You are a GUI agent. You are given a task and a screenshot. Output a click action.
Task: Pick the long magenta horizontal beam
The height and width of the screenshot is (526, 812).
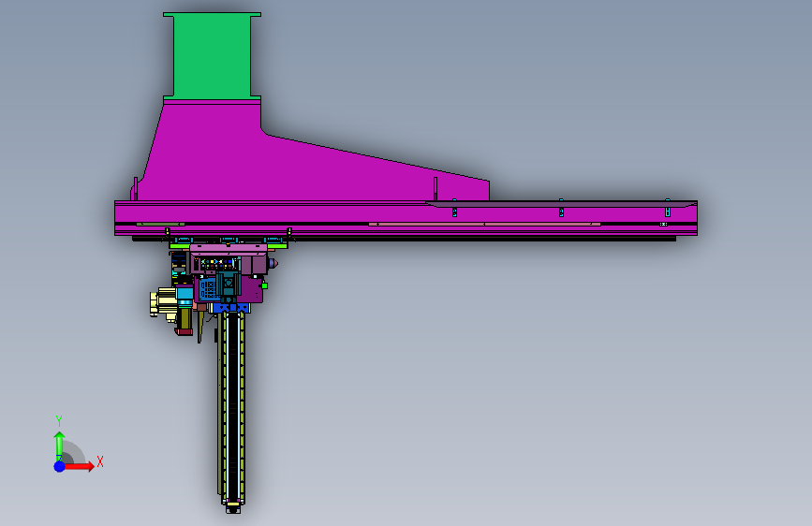(406, 218)
